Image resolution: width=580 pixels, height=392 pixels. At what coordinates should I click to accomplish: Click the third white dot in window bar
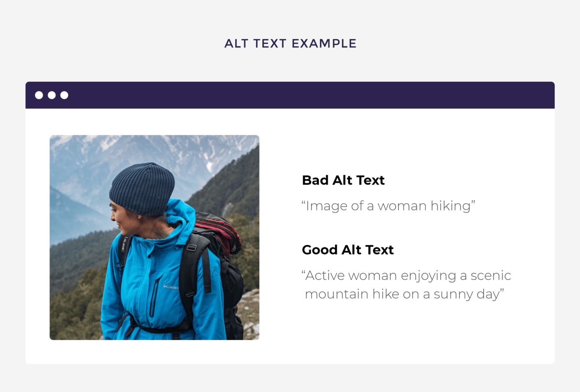coord(64,95)
